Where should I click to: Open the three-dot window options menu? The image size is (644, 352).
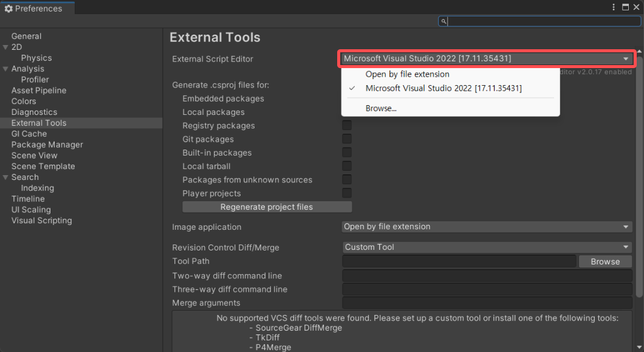(x=614, y=7)
